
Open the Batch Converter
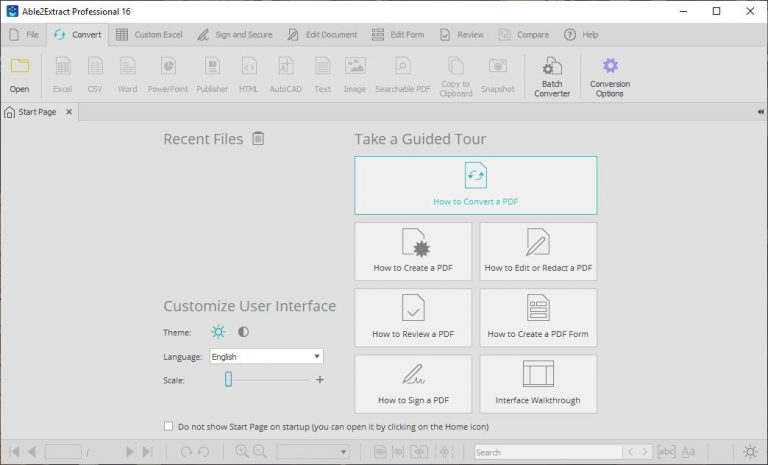(552, 76)
